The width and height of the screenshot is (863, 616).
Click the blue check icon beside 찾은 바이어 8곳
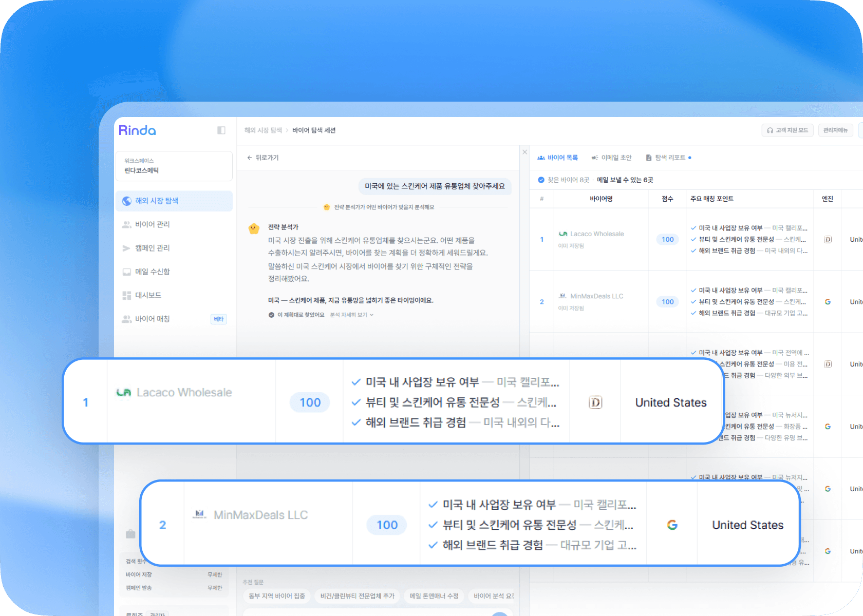pos(541,180)
